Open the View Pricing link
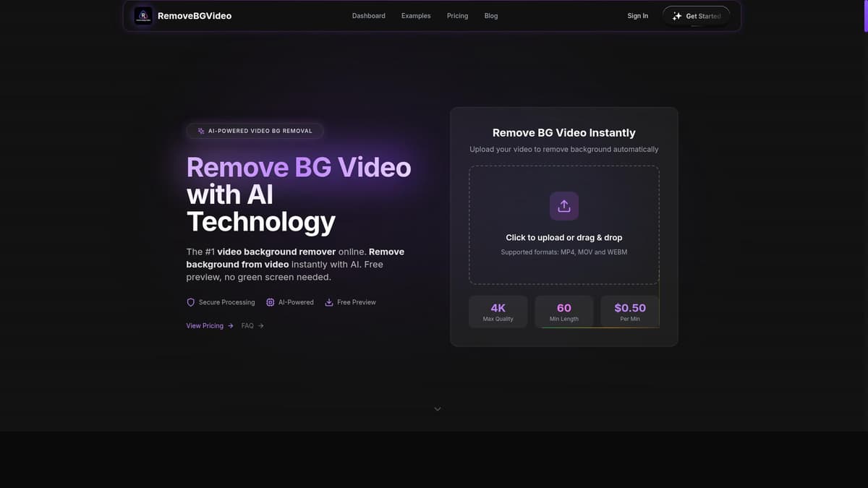This screenshot has height=488, width=868. click(204, 325)
